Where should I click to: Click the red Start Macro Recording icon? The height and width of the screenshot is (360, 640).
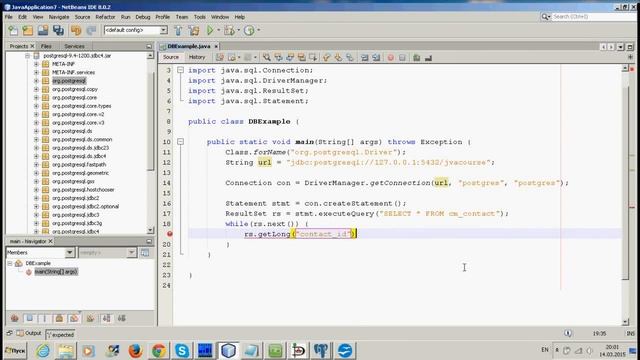coord(391,58)
